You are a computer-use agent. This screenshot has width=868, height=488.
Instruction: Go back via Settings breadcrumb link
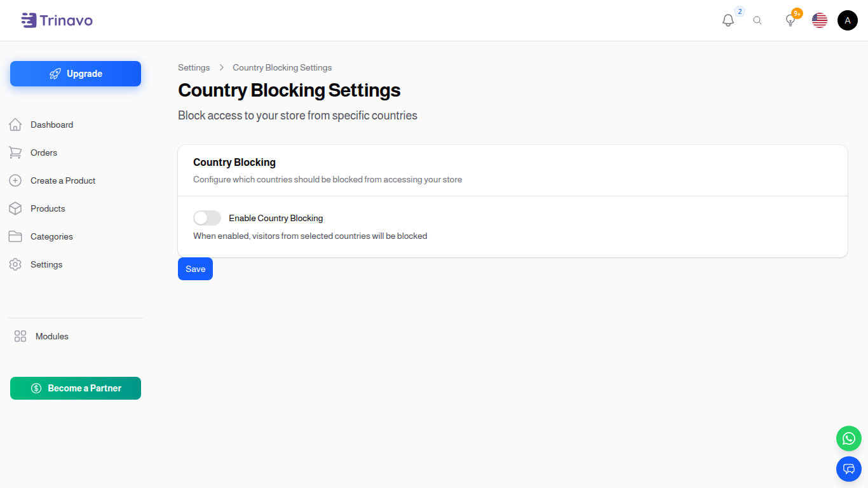click(x=194, y=67)
